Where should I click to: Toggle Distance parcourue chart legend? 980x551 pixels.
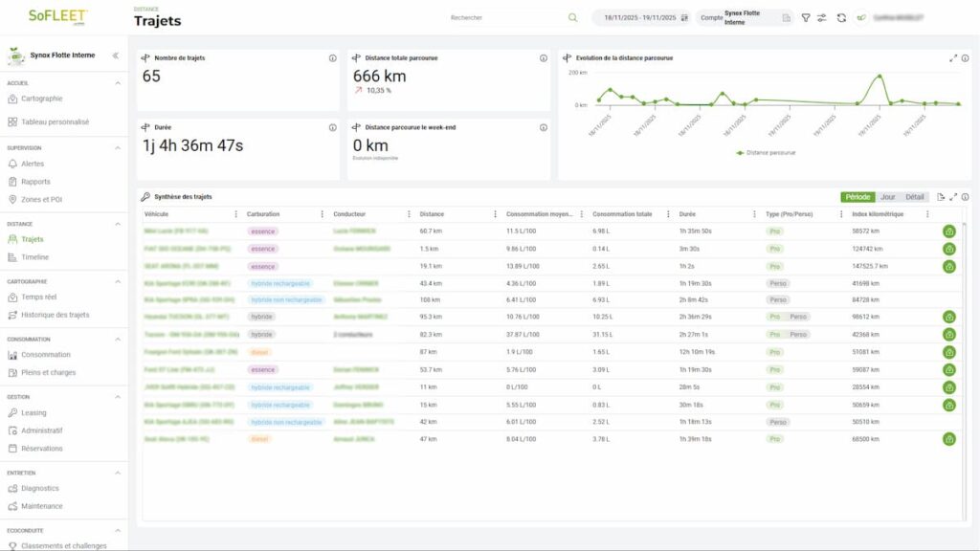(x=766, y=152)
